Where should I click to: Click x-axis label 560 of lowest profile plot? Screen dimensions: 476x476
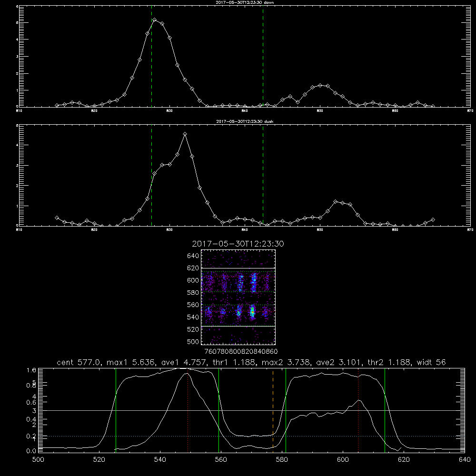(x=221, y=460)
